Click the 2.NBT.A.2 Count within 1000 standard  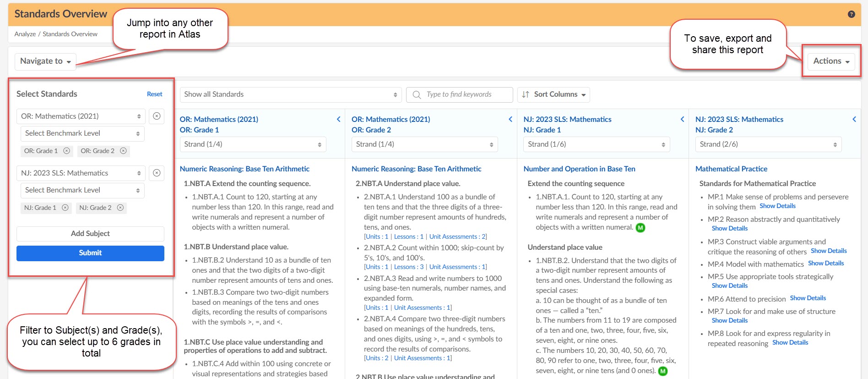coord(434,253)
